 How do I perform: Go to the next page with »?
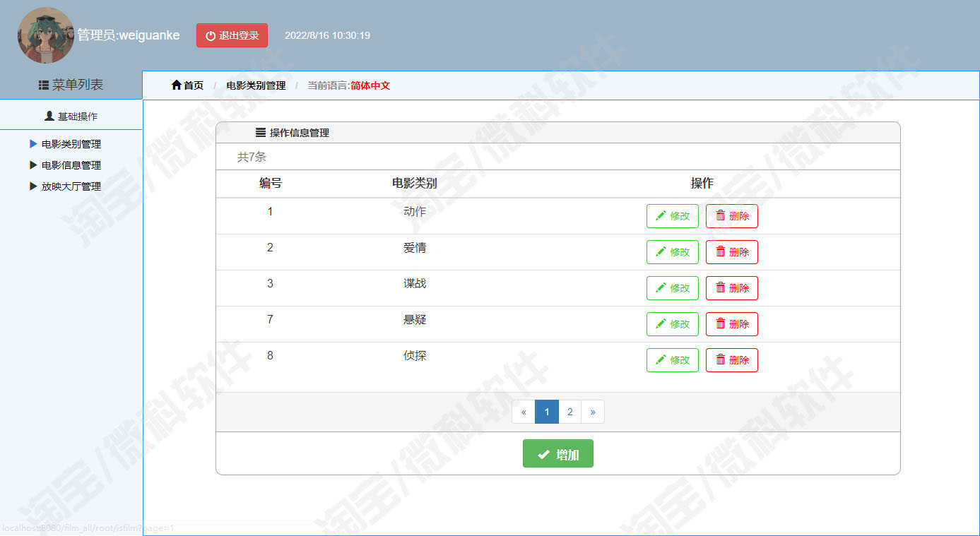pyautogui.click(x=593, y=412)
